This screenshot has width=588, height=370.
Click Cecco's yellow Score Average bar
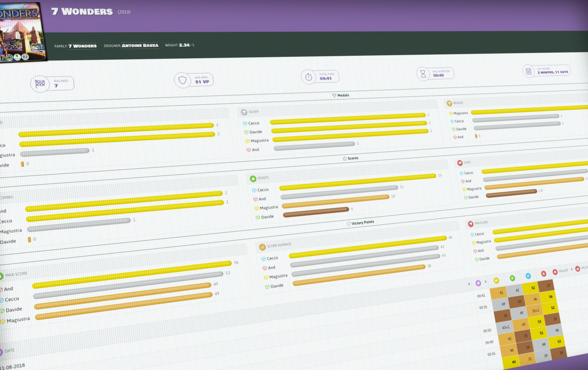[367, 247]
